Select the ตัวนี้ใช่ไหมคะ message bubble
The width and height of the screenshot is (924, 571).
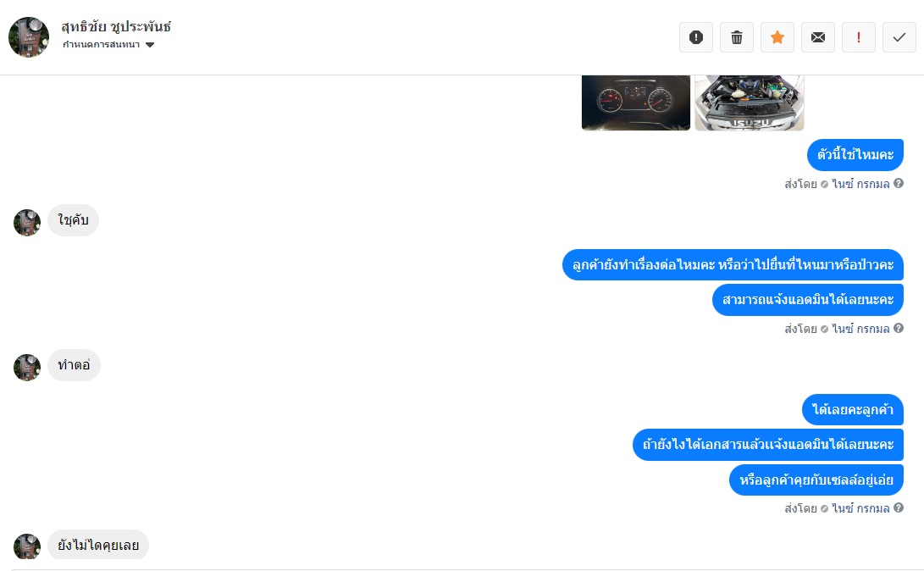click(x=855, y=155)
